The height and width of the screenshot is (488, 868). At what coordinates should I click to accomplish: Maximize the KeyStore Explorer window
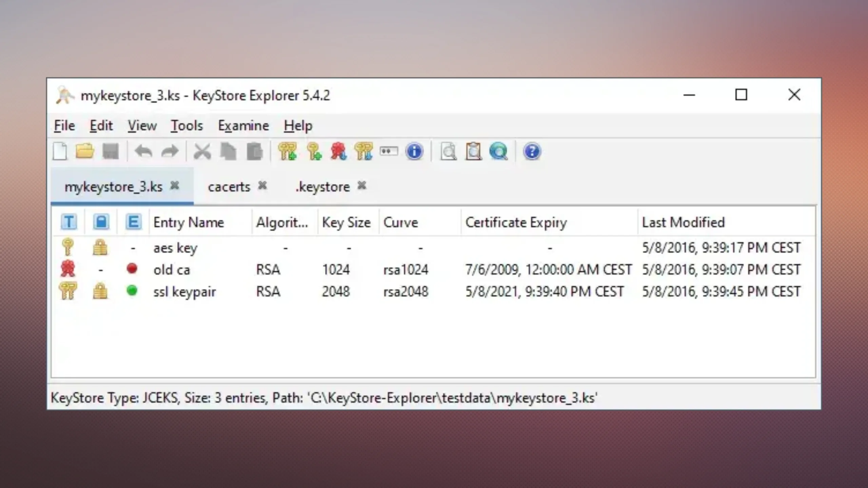coord(741,95)
